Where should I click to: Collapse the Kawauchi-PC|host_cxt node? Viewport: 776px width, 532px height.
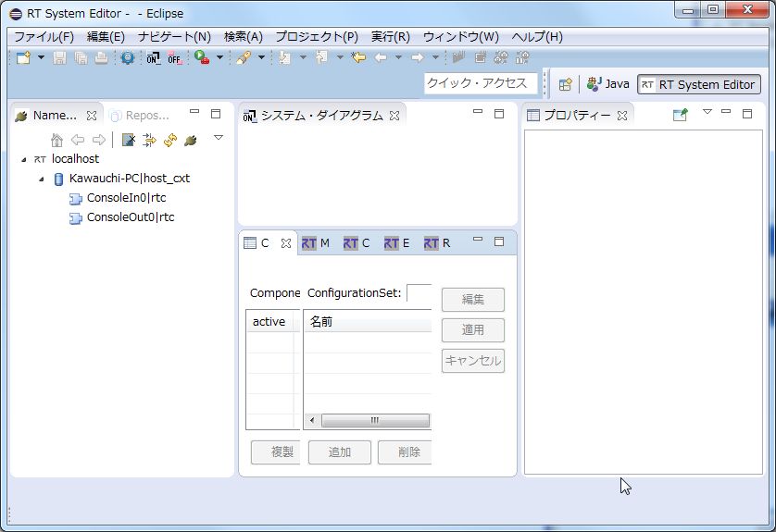coord(41,179)
